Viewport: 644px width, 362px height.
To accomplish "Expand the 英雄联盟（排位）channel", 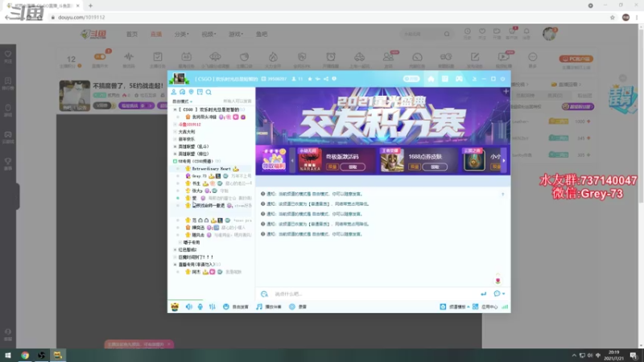I will pyautogui.click(x=175, y=154).
